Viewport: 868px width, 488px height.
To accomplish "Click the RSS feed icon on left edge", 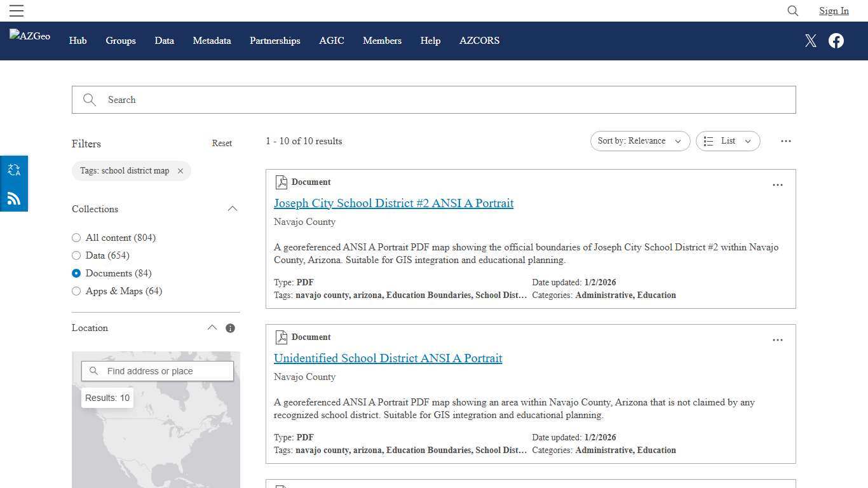I will click(14, 198).
